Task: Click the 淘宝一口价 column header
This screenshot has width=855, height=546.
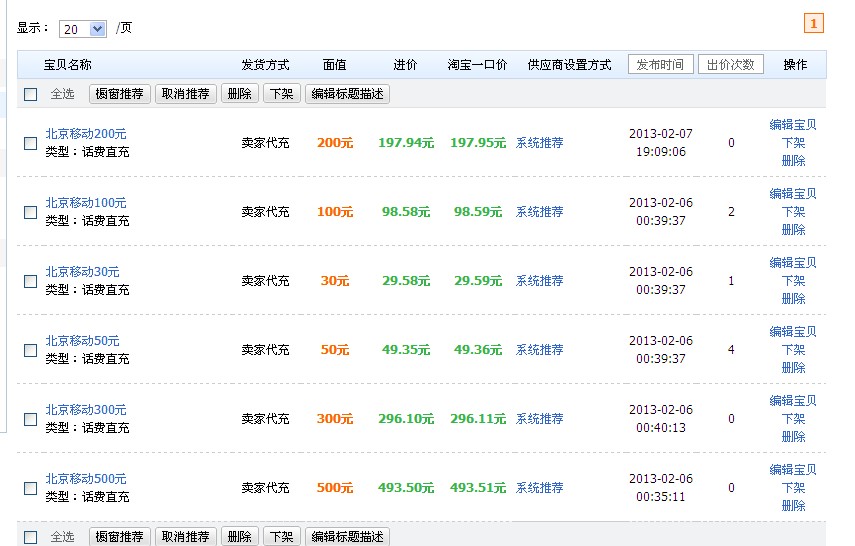Action: [x=477, y=65]
